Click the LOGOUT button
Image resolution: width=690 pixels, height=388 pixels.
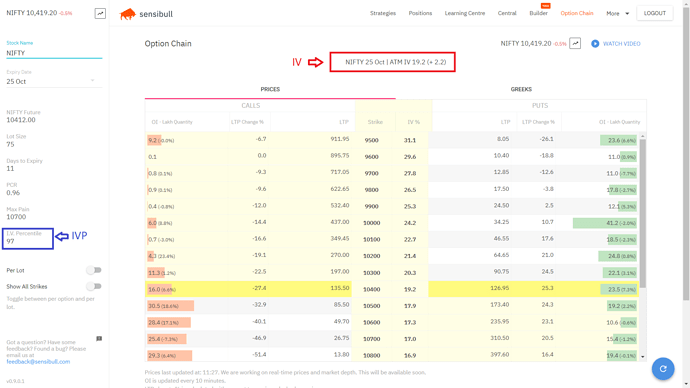coord(654,13)
